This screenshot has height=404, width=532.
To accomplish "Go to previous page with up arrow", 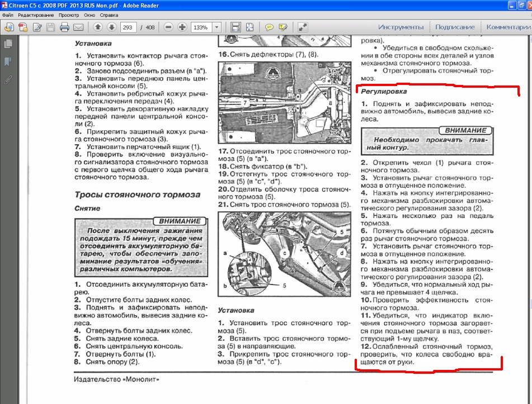I will point(98,27).
